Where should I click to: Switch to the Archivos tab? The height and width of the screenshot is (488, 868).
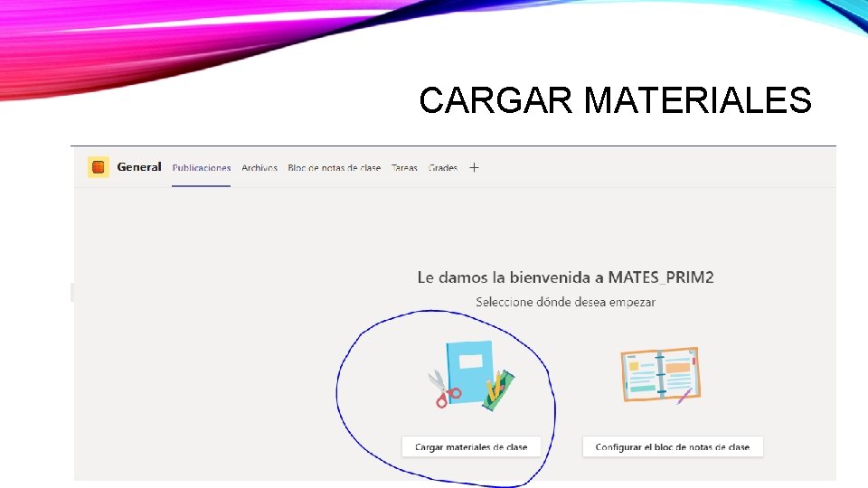tap(259, 168)
